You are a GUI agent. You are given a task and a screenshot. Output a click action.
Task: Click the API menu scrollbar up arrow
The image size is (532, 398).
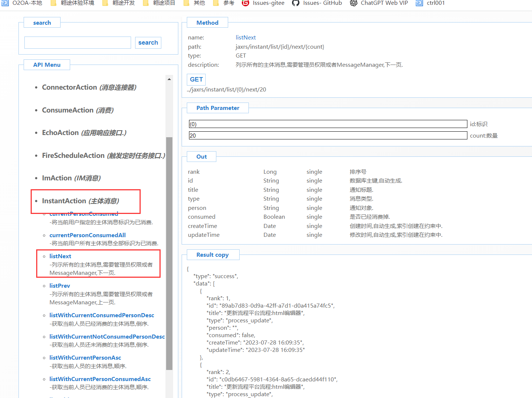pyautogui.click(x=169, y=79)
